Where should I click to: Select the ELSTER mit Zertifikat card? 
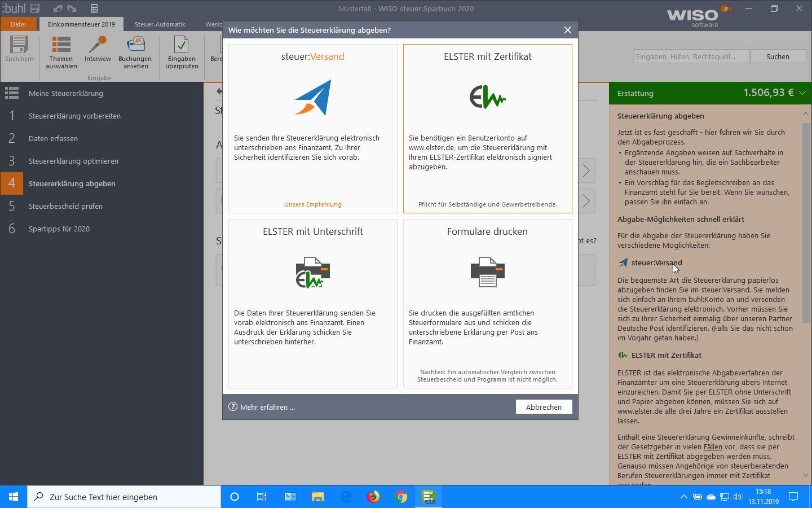coord(488,129)
